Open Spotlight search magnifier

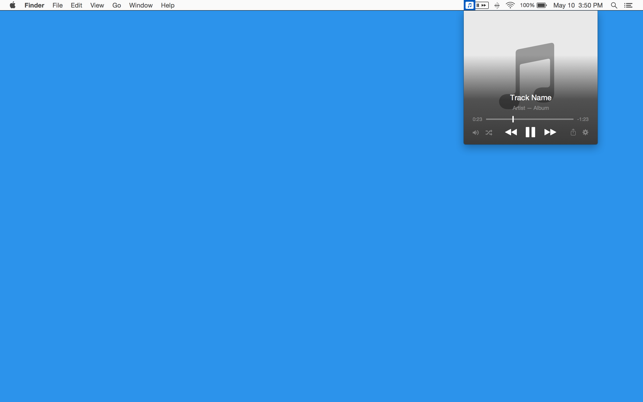click(614, 5)
